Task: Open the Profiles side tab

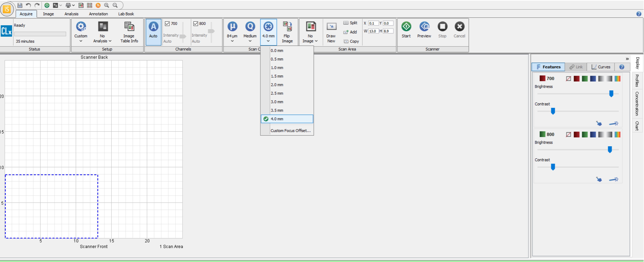Action: pos(637,81)
